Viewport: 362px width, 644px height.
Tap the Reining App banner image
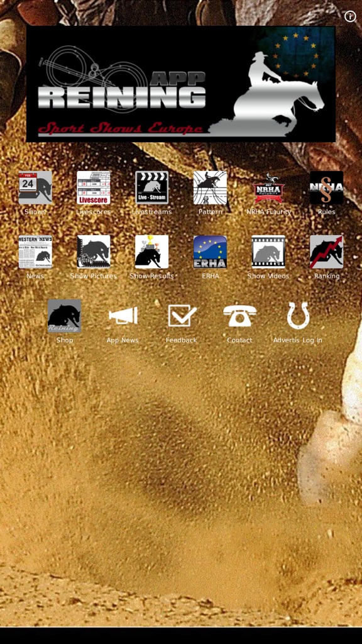tap(181, 84)
